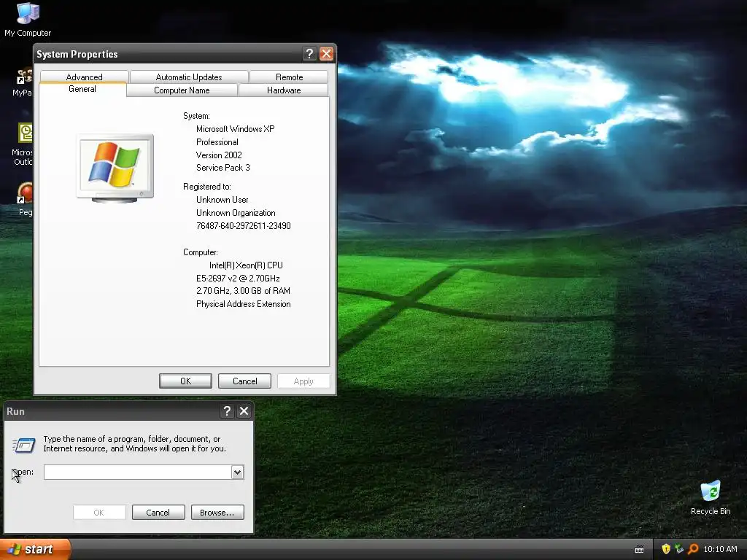Click OK in System Properties
The height and width of the screenshot is (560, 747).
click(x=185, y=381)
